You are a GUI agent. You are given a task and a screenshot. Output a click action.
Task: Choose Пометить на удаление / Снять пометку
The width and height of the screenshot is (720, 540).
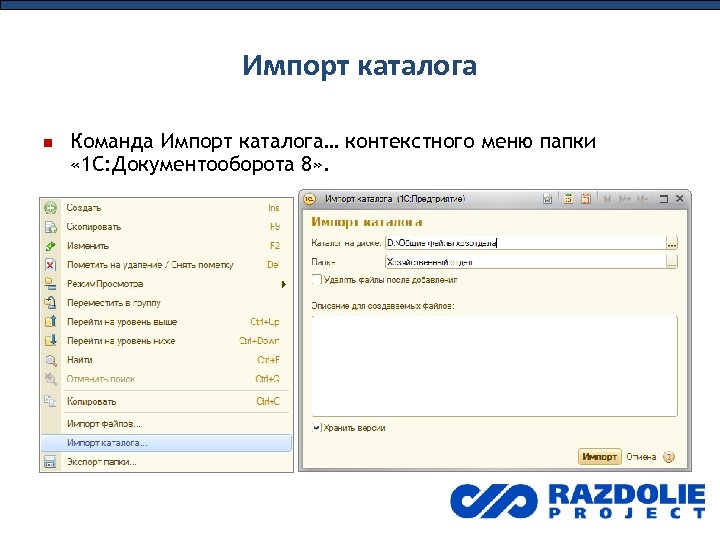click(167, 265)
